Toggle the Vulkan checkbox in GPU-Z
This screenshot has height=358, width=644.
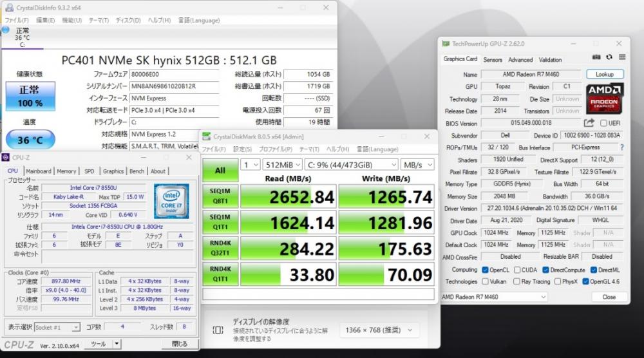[x=485, y=281]
